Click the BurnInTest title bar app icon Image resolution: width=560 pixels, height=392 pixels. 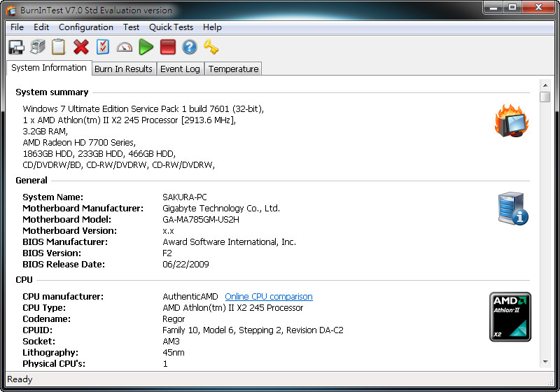coord(11,10)
